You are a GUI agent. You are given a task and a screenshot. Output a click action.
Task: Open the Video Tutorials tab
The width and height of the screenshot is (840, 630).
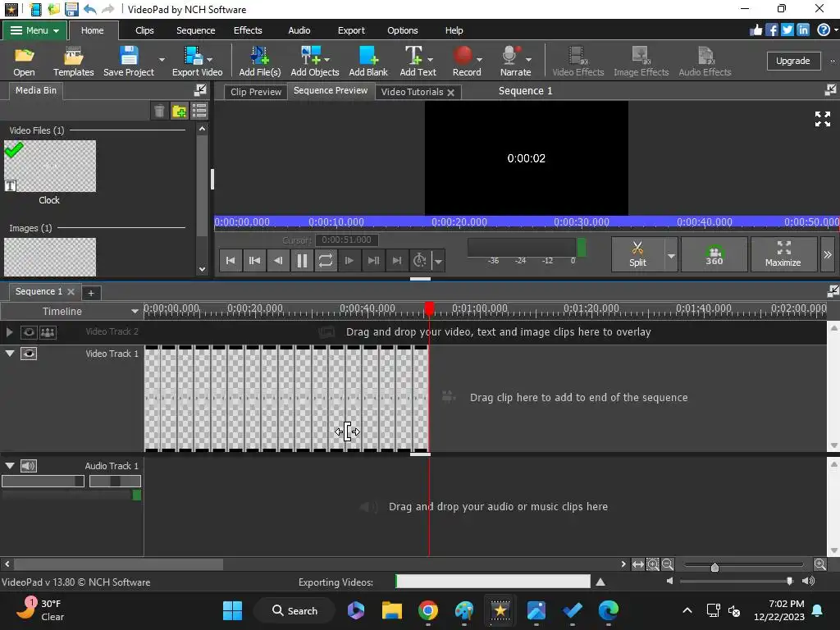[412, 92]
